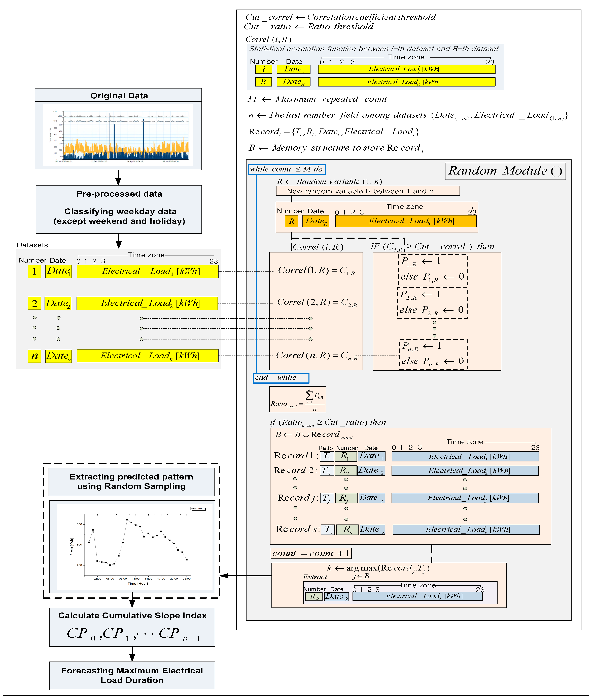
Task: Click the orange R box in Random Module
Action: coord(291,221)
